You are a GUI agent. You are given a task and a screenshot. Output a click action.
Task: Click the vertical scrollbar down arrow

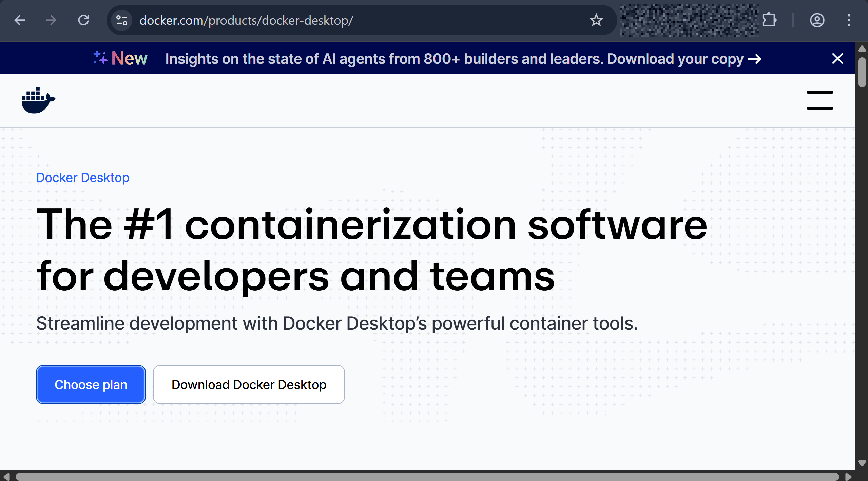(x=862, y=463)
